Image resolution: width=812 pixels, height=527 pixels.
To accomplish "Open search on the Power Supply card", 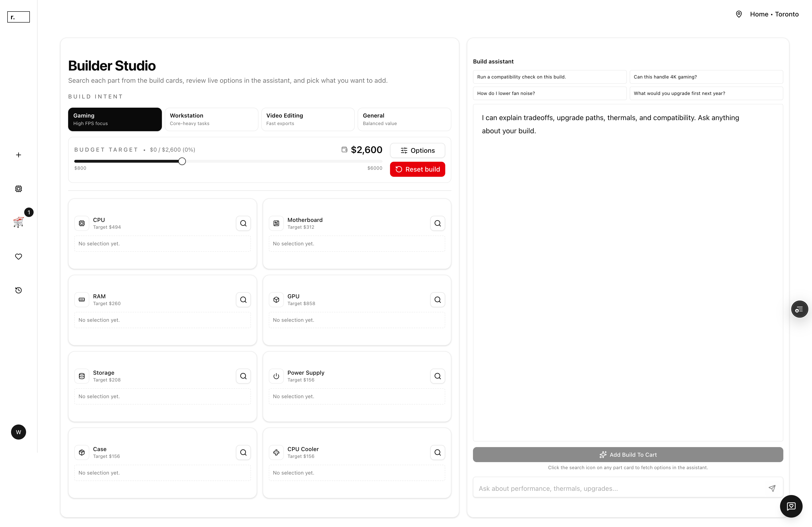I will (438, 376).
